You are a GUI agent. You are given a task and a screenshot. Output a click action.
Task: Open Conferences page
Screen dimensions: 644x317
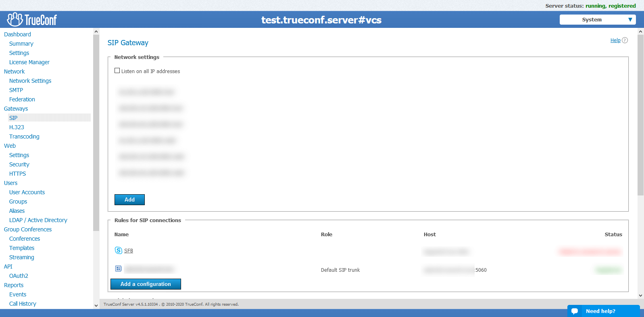coord(25,239)
